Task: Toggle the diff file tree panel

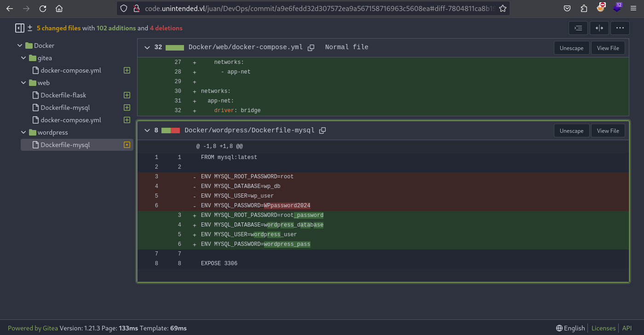Action: (x=19, y=28)
